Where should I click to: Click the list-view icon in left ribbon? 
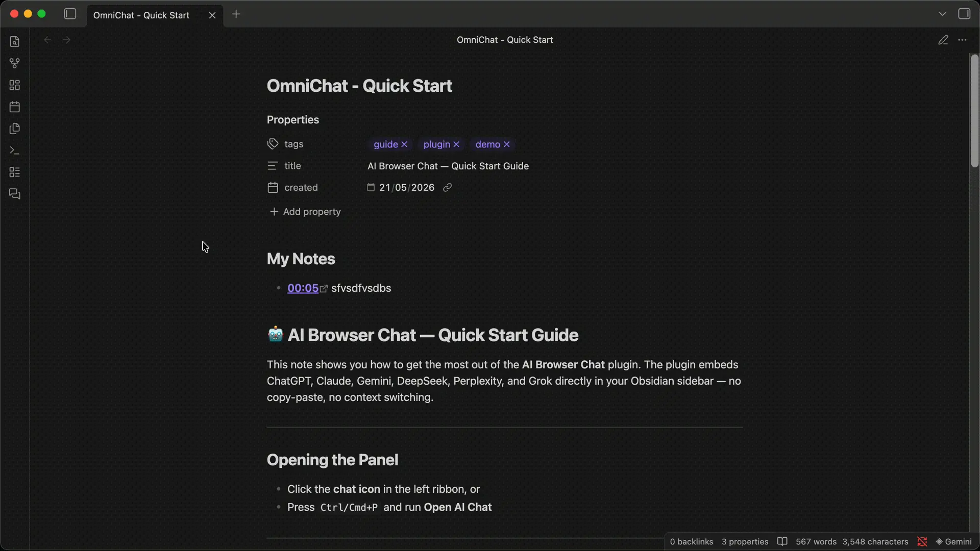tap(15, 172)
